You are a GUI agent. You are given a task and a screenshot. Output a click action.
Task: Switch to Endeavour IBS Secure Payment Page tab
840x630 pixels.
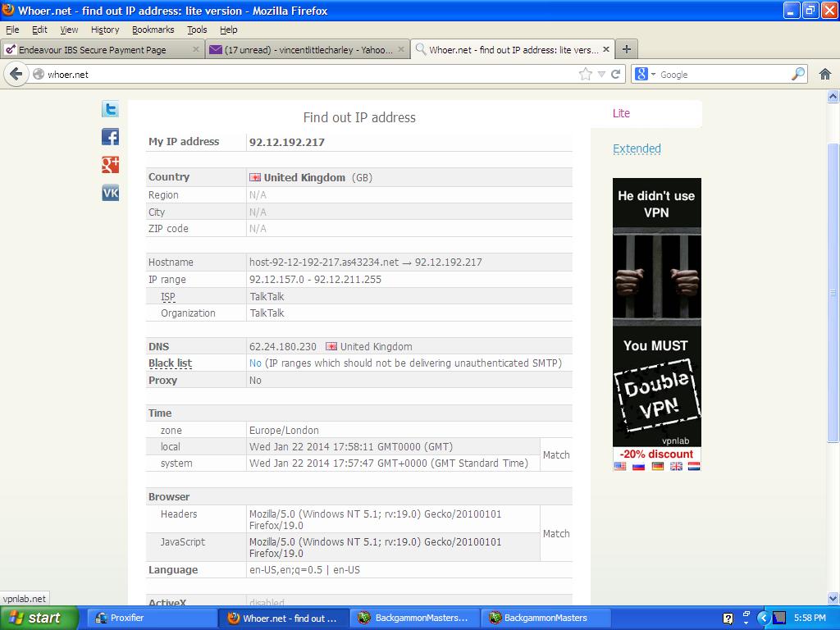[x=102, y=49]
